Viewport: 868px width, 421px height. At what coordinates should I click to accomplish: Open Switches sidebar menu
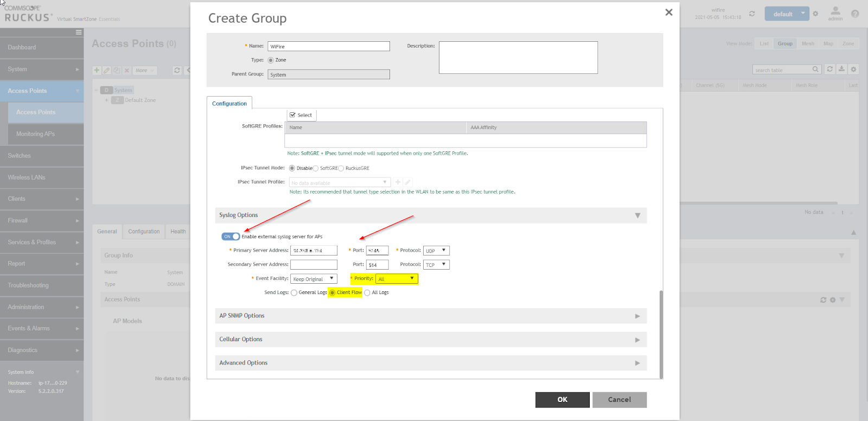point(42,156)
